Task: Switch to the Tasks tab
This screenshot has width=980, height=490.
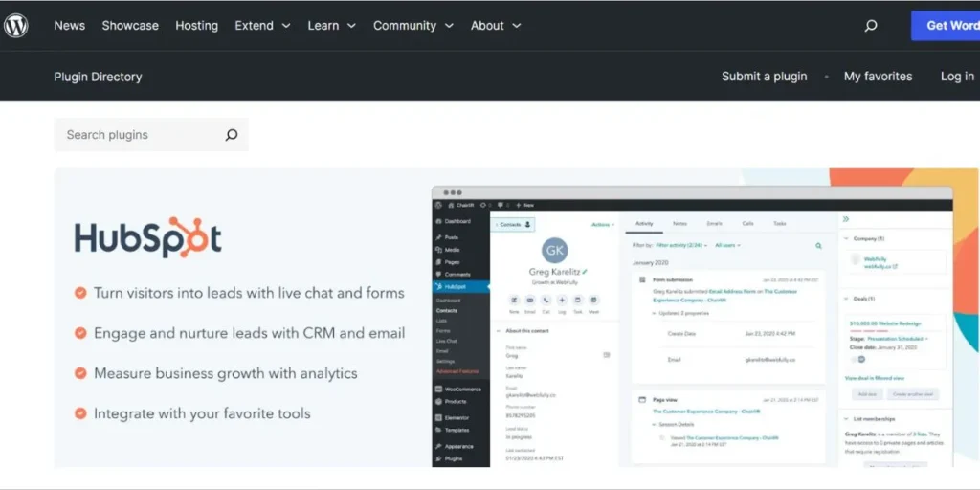Action: point(779,223)
